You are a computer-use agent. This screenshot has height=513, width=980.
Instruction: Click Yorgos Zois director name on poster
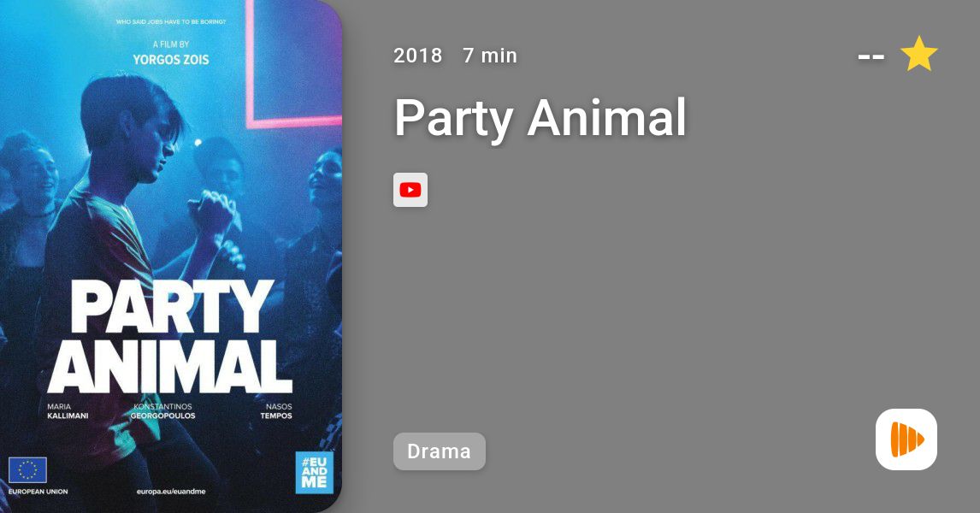[171, 60]
